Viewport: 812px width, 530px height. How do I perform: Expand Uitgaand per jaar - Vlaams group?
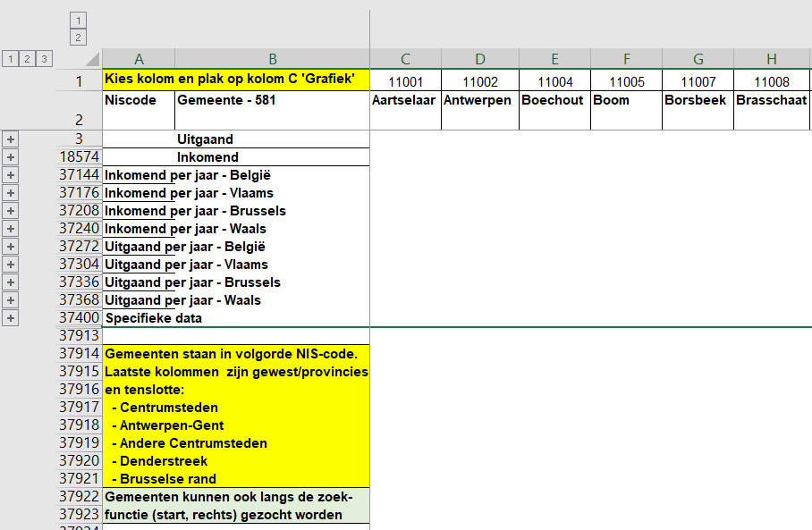pos(11,265)
